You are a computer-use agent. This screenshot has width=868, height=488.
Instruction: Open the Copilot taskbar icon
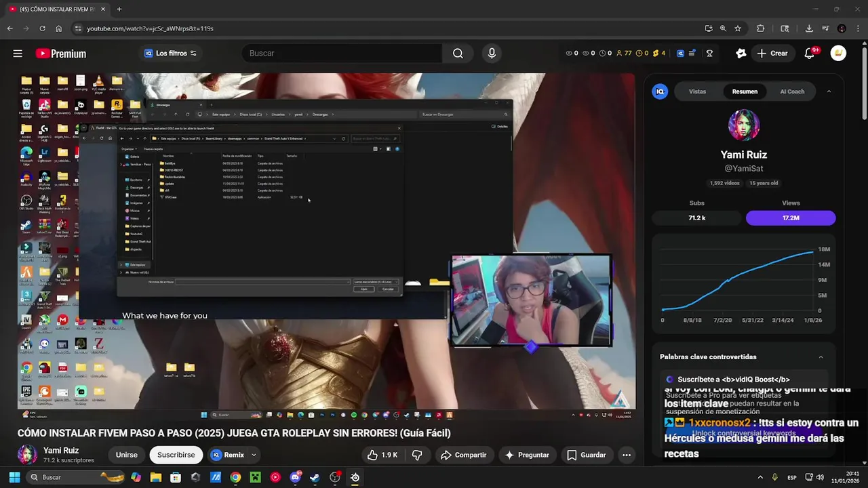(136, 477)
